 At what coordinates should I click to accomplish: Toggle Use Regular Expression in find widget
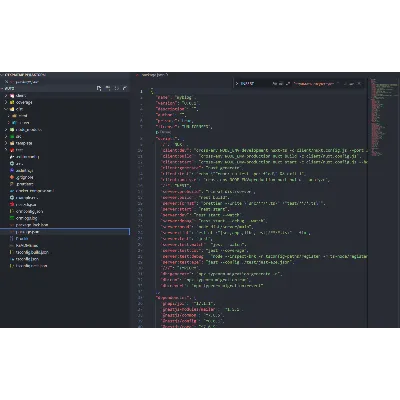click(x=288, y=84)
